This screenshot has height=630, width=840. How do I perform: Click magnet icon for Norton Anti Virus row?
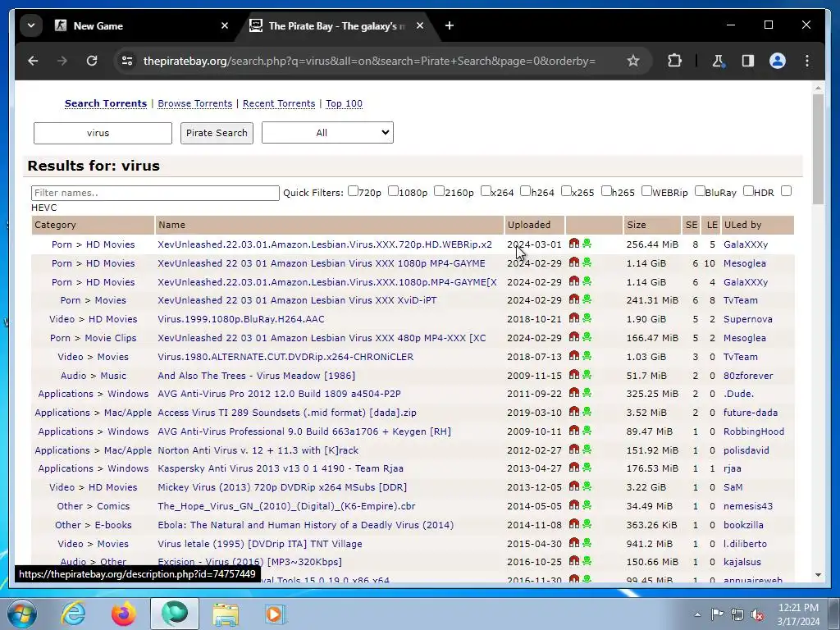point(573,450)
